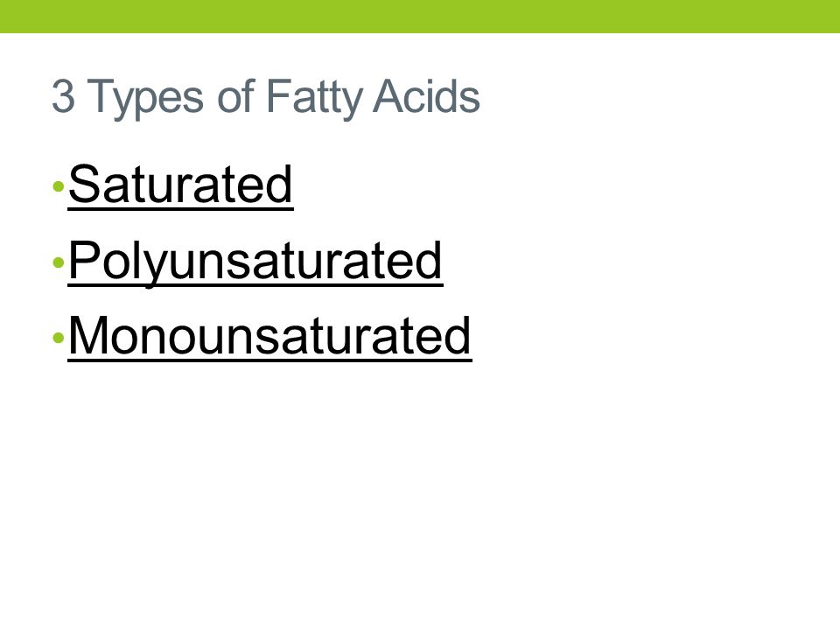This screenshot has height=630, width=840.
Task: Select the slide title 3 Types of Fatty Acids
Action: pyautogui.click(x=266, y=97)
